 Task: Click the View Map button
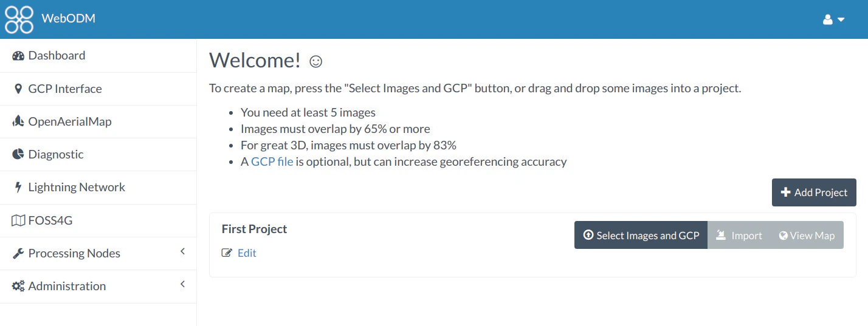(807, 236)
